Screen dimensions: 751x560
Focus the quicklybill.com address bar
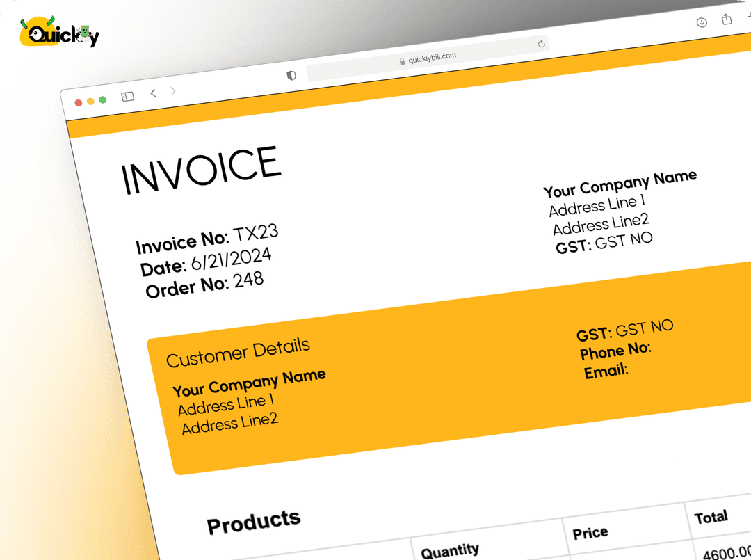427,58
